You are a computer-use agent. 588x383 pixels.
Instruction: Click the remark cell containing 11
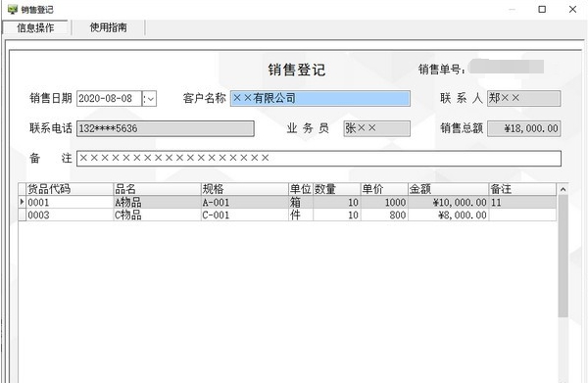(x=522, y=203)
